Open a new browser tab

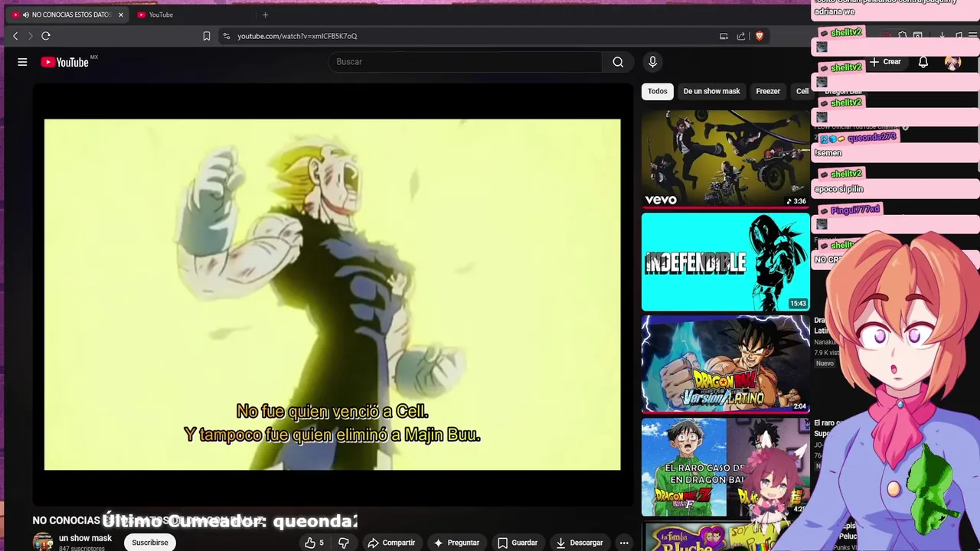coord(265,15)
